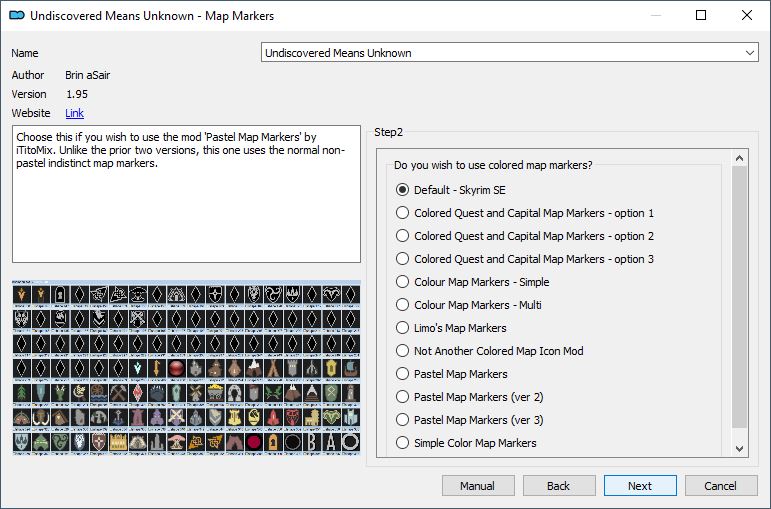
Task: Click the installer app icon in title bar
Action: (17, 15)
